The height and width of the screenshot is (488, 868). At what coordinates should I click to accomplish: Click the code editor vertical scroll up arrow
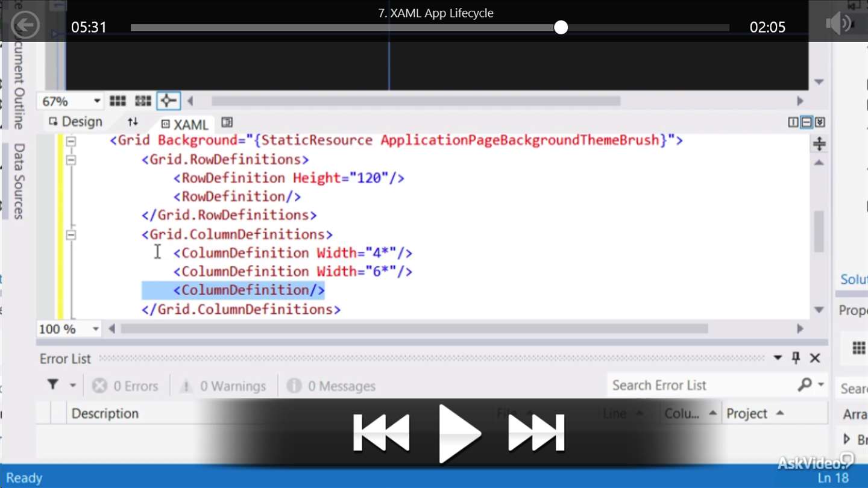819,163
